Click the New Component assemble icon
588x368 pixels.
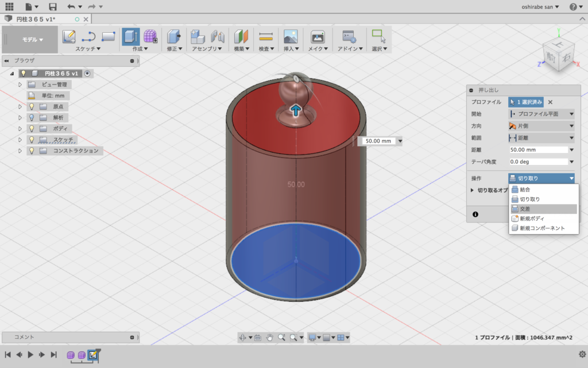tap(198, 36)
